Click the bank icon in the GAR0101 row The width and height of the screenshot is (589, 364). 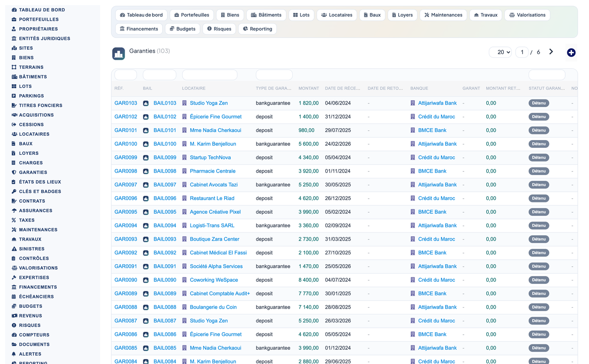click(x=413, y=130)
